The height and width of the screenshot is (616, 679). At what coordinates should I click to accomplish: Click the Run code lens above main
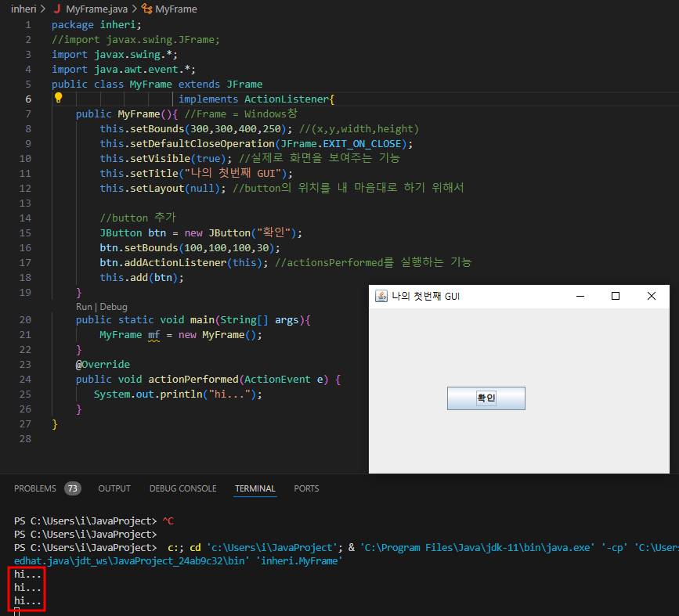point(84,307)
